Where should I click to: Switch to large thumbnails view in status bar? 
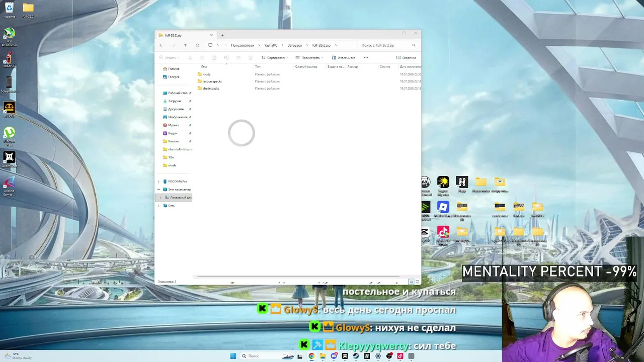pyautogui.click(x=417, y=282)
